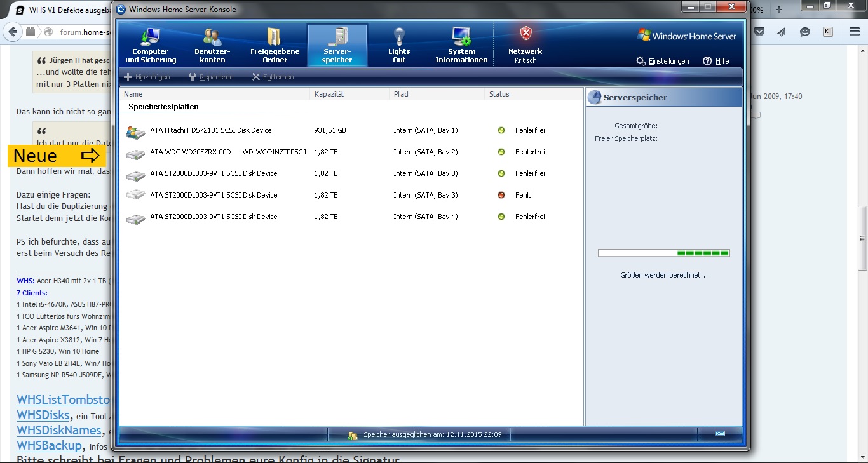Open the Freigegebene Ordner tab
868x463 pixels.
click(275, 45)
